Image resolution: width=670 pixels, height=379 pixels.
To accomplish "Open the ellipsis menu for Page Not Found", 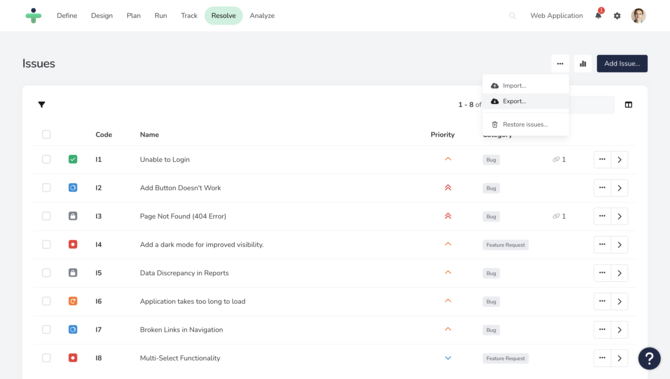I will pos(602,216).
